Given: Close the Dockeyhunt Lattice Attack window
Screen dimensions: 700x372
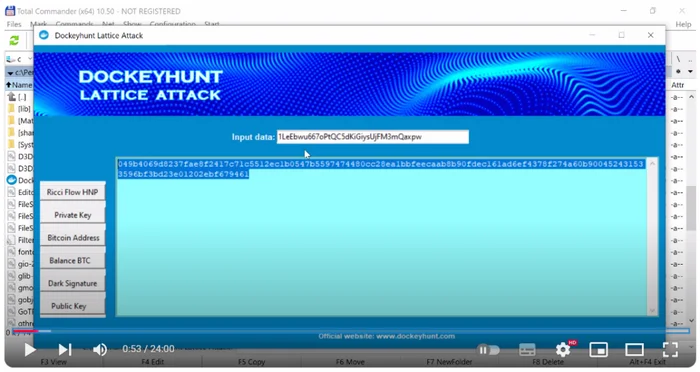Looking at the screenshot, I should pos(650,35).
